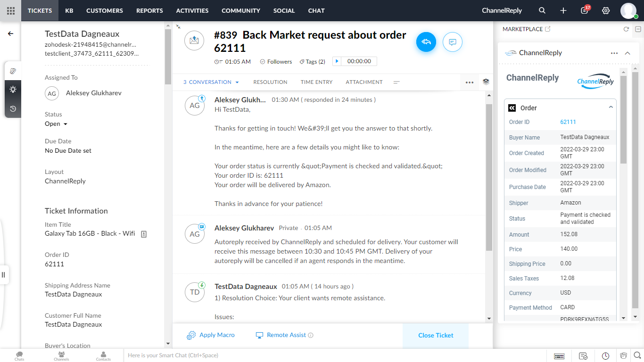Click the collapse arrows icon above ticket icon
Screen dimensions: 644x362
click(x=178, y=27)
